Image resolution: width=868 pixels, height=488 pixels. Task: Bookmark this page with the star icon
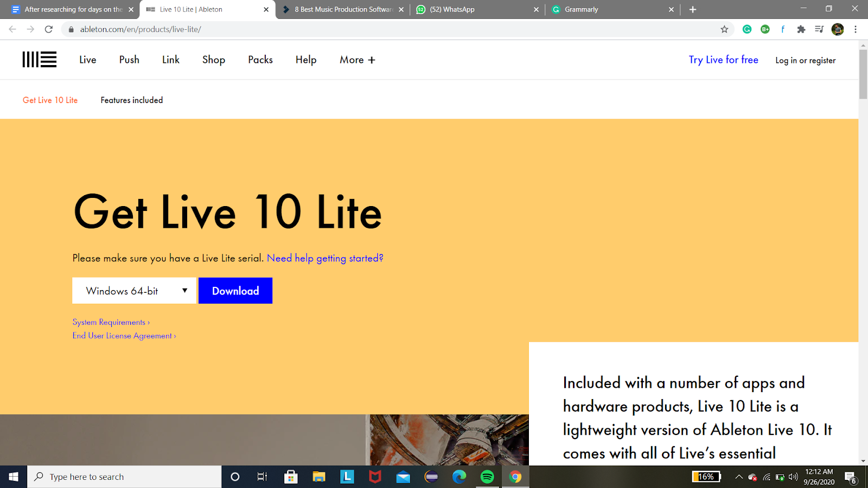coord(724,29)
